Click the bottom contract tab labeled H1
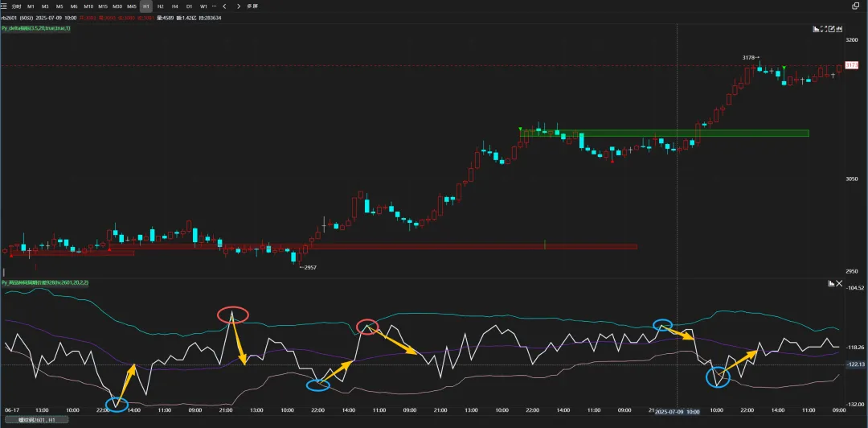Screen dimensions: 868x428 pos(37,420)
